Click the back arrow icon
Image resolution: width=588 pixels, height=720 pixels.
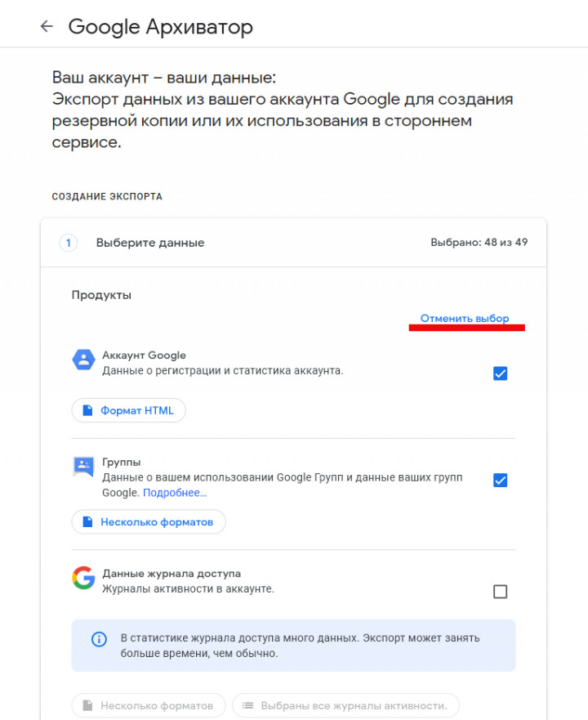pyautogui.click(x=47, y=26)
